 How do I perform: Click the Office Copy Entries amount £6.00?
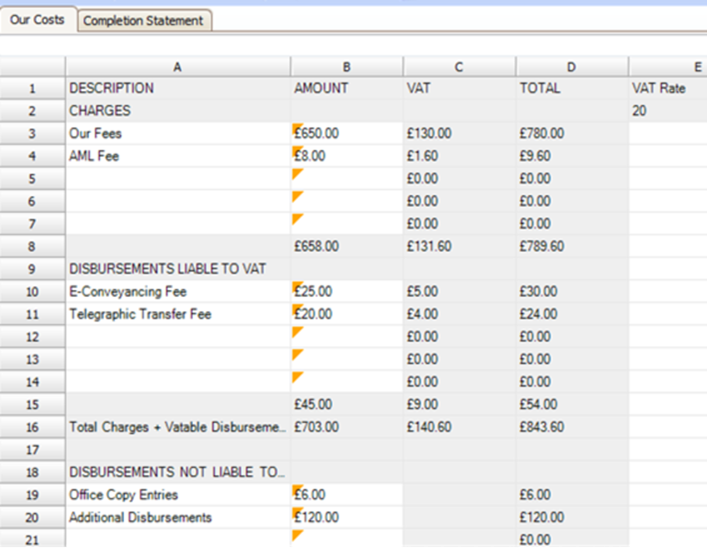click(x=346, y=495)
